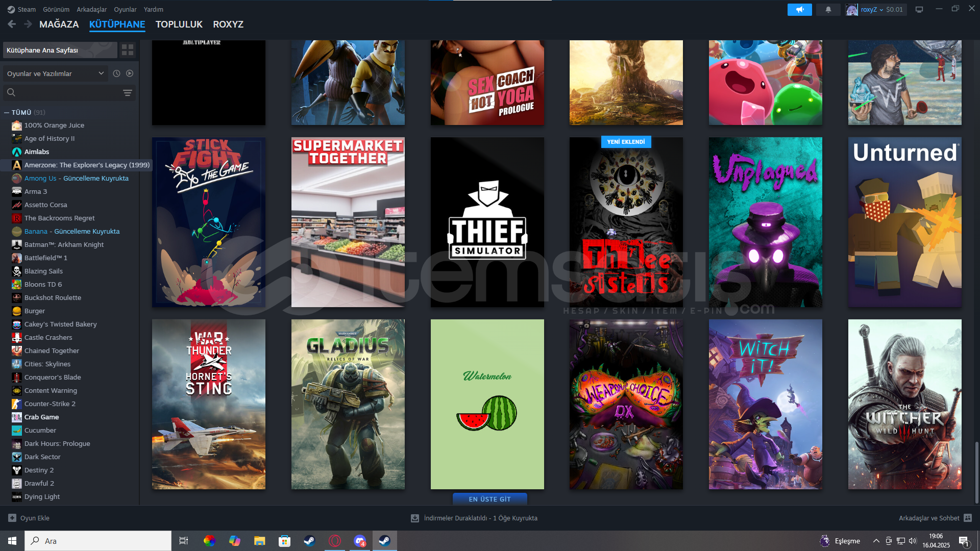Viewport: 980px width, 551px height.
Task: Open the notifications bell
Action: [828, 9]
